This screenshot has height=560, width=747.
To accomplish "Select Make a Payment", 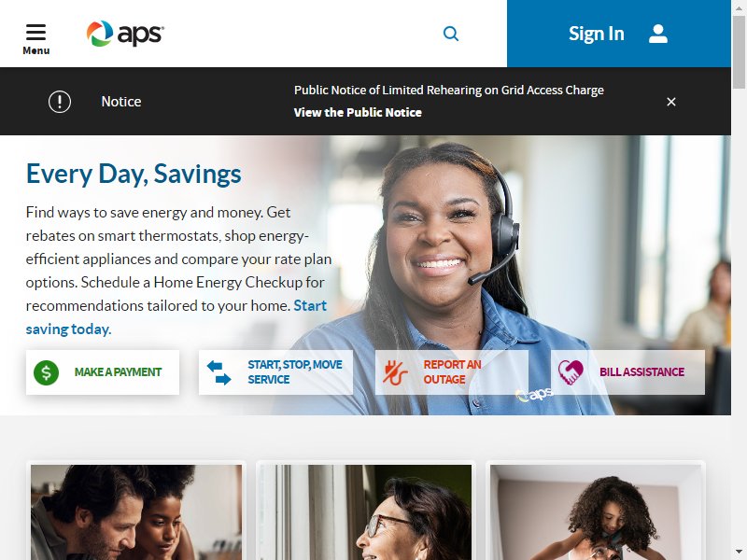I will tap(103, 372).
